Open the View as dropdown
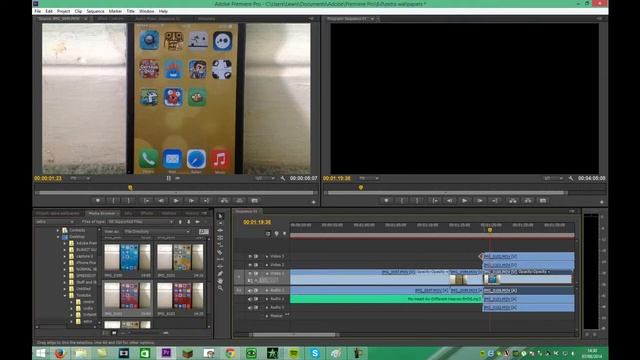Image resolution: width=640 pixels, height=360 pixels. (x=157, y=231)
